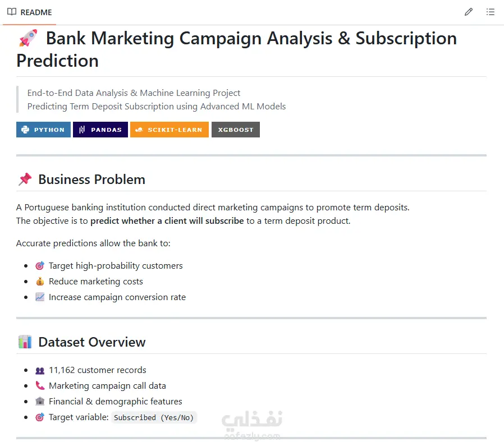504x442 pixels.
Task: Click the rocket emoji in title
Action: click(28, 38)
